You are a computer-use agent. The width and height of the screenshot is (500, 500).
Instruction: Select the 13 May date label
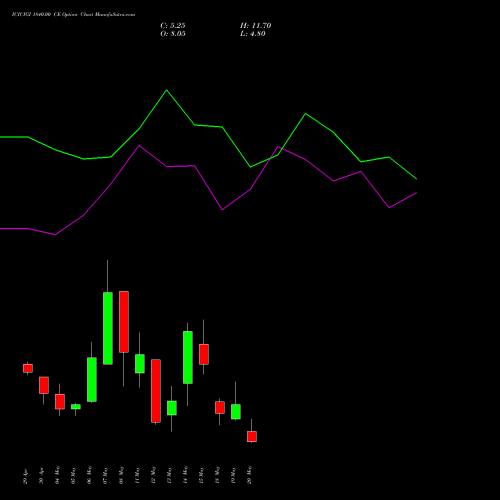click(170, 475)
